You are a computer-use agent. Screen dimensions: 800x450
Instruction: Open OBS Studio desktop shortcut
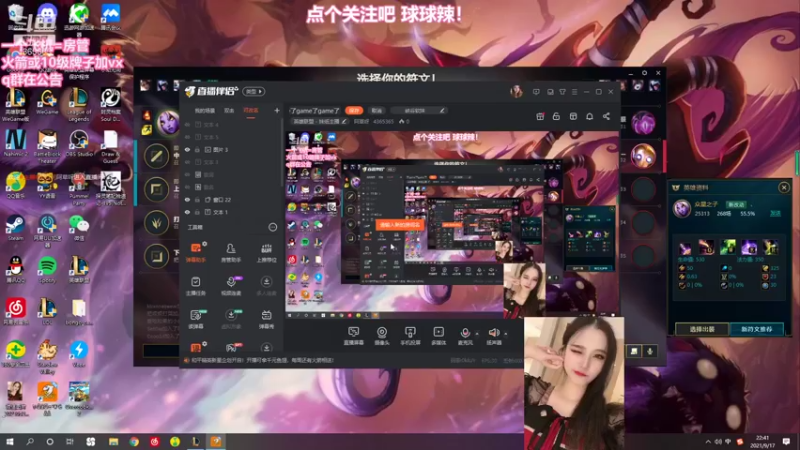pyautogui.click(x=79, y=143)
